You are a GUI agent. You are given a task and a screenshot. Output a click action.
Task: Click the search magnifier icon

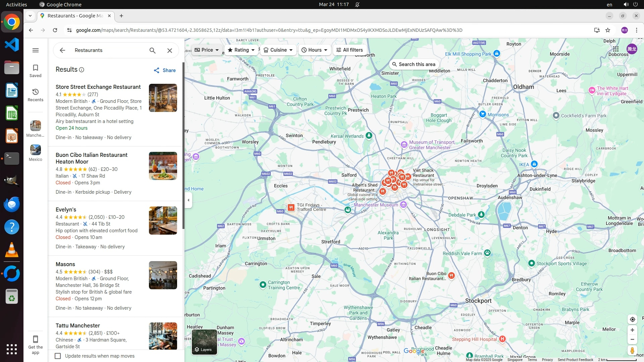[x=153, y=50]
